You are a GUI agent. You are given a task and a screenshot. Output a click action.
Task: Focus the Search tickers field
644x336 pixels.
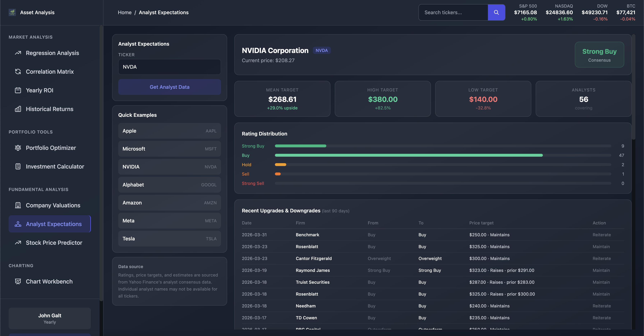[453, 12]
